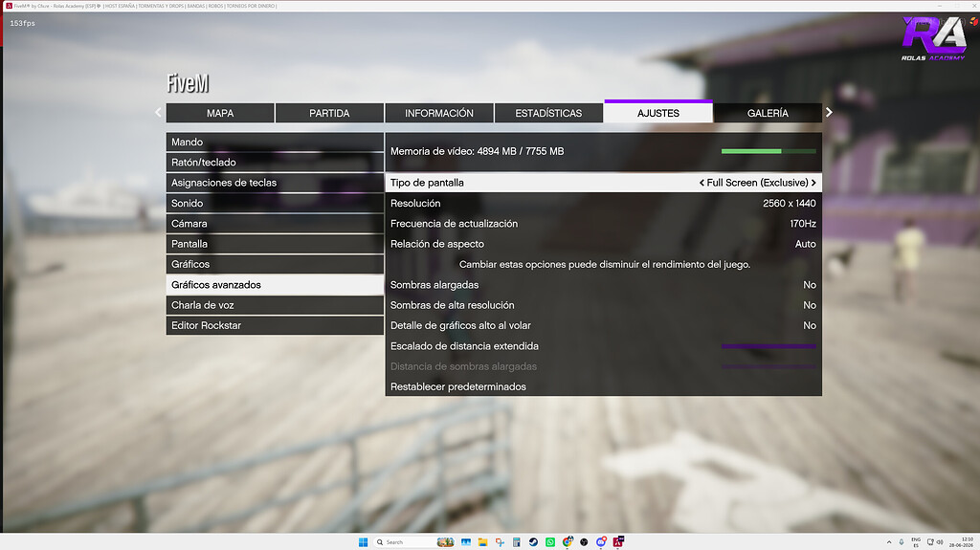The height and width of the screenshot is (550, 980).
Task: Select the Sonido category
Action: [x=275, y=203]
